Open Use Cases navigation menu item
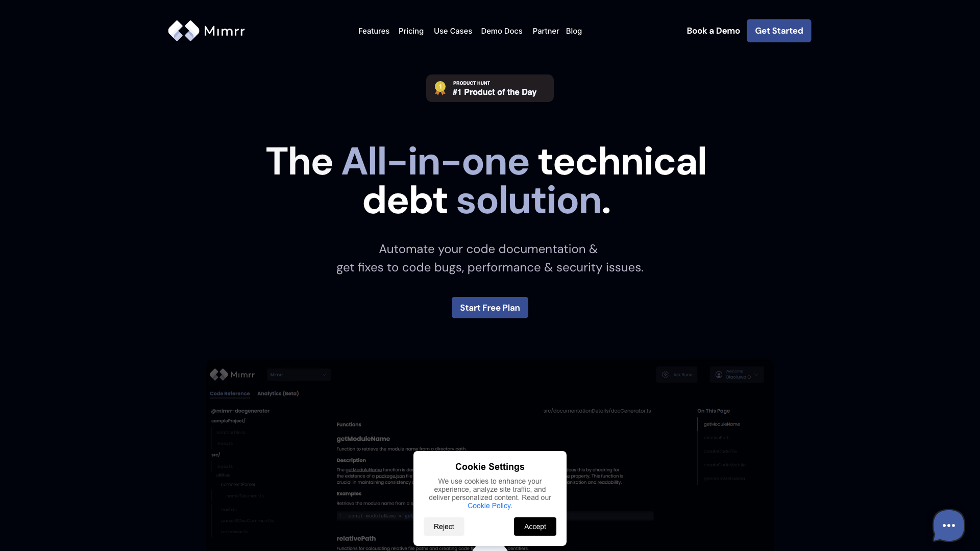 [x=452, y=30]
